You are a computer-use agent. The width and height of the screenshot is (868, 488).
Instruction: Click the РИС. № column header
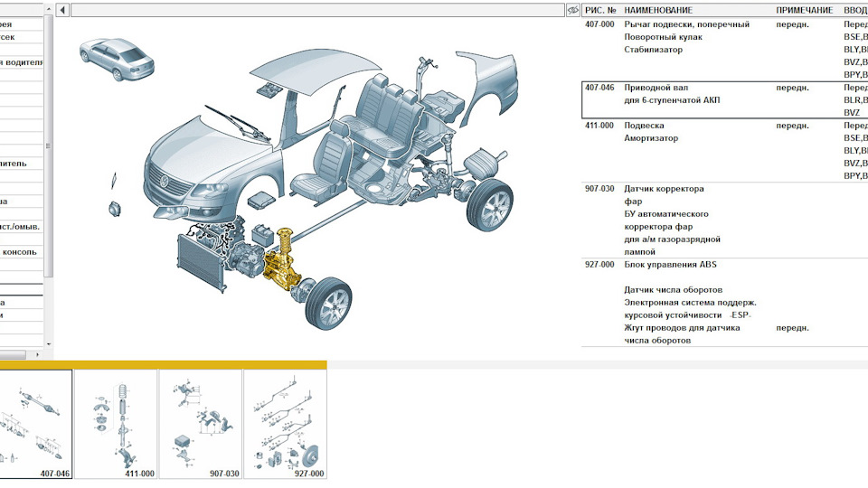click(600, 10)
